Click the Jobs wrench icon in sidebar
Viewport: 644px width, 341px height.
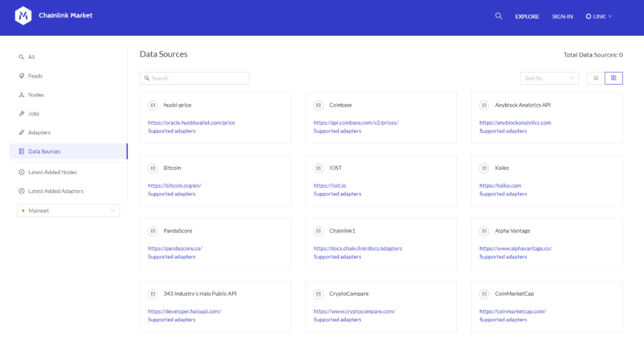click(21, 113)
